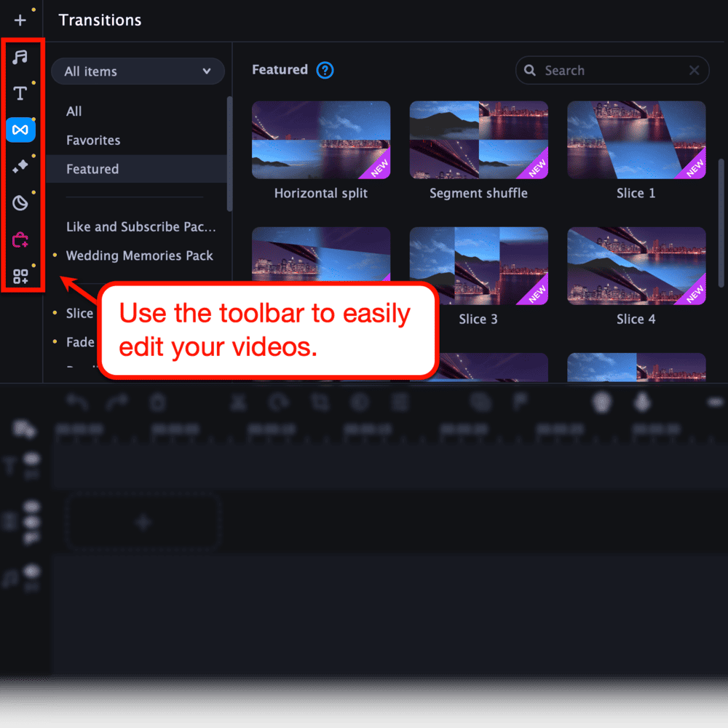Open More Tools via the grid icon
This screenshot has width=728, height=728.
click(21, 277)
